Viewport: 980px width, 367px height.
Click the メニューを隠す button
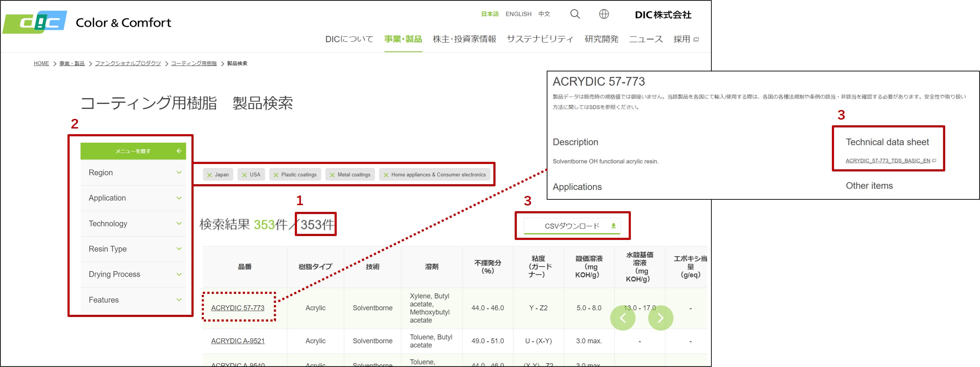(133, 151)
